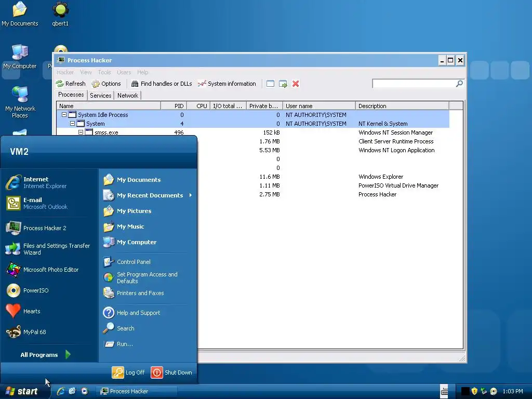Open Search from Start menu
The height and width of the screenshot is (399, 532).
click(x=148, y=328)
